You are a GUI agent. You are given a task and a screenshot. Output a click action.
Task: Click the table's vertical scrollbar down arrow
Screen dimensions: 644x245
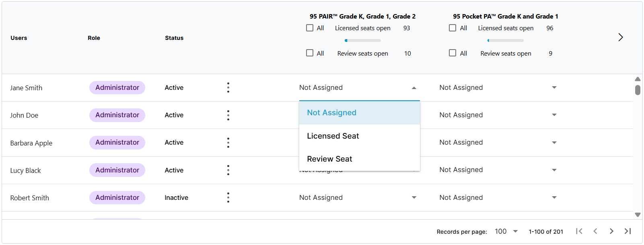(638, 215)
